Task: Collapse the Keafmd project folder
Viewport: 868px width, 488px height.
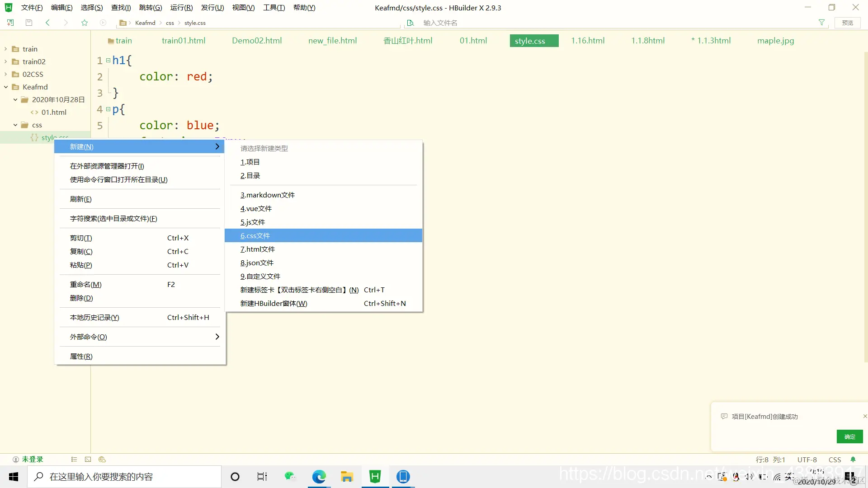Action: click(x=6, y=87)
